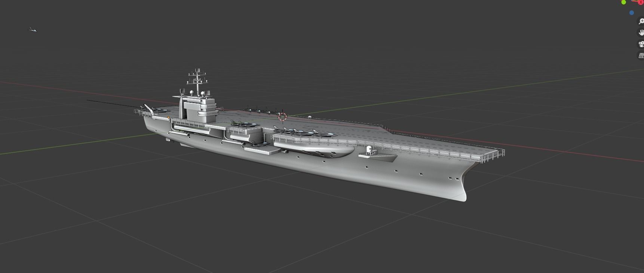Image resolution: width=644 pixels, height=273 pixels.
Task: Switch perspective/orthographic with the grid icon
Action: 641,55
